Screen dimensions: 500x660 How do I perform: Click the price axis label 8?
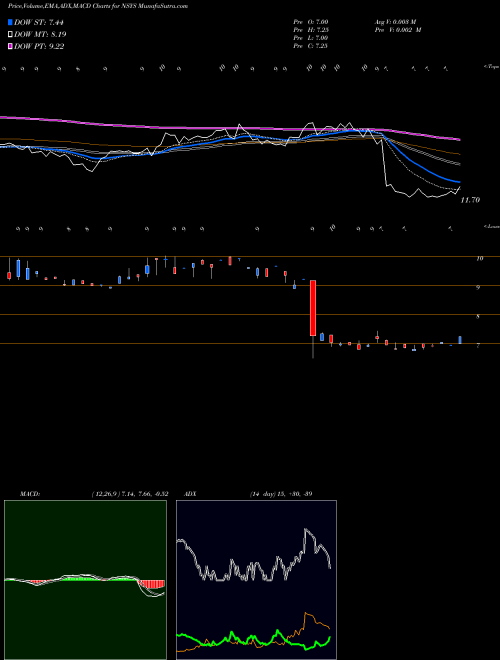coord(478,317)
